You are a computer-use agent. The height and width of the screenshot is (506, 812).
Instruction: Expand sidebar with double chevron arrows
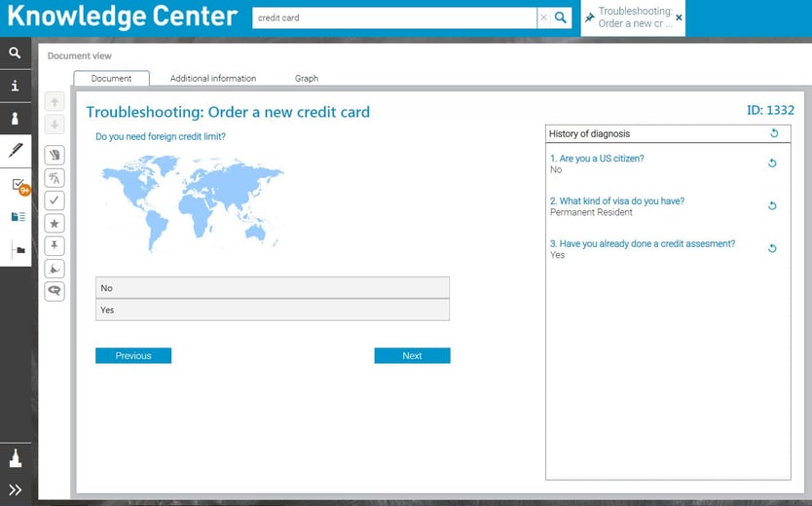(15, 489)
